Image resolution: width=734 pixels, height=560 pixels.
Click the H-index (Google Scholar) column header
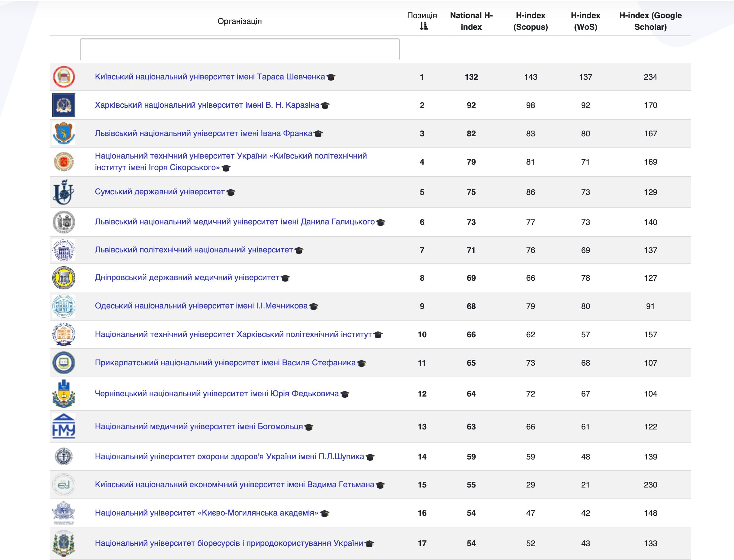pos(650,21)
